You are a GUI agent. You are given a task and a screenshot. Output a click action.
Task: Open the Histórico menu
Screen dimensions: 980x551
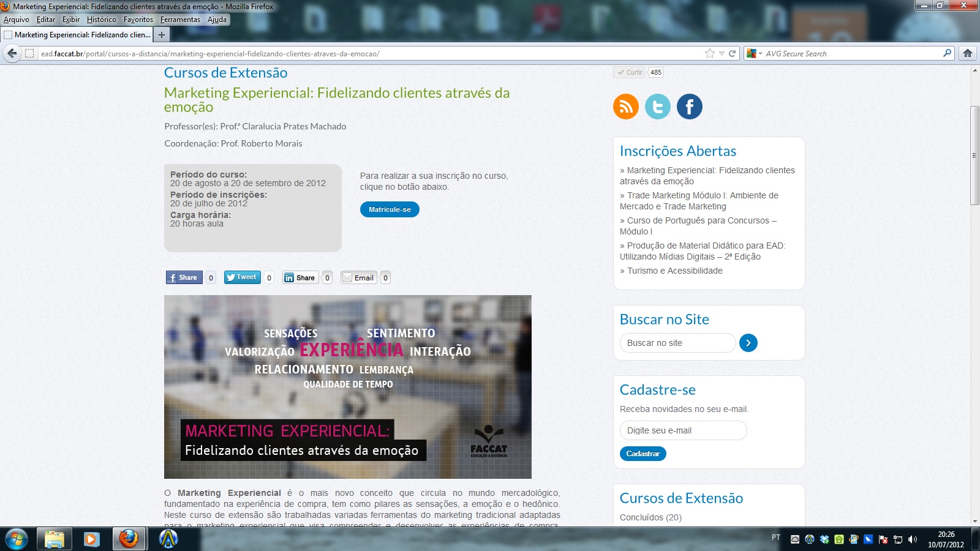coord(101,20)
